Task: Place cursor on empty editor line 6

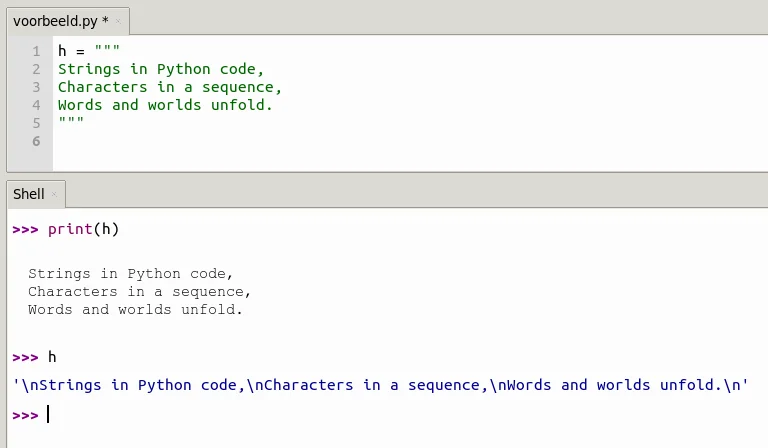Action: point(392,141)
